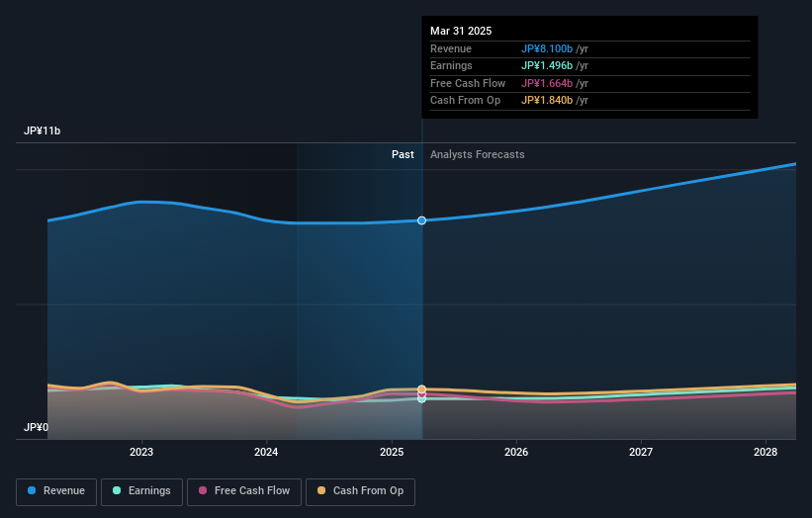Click the orange Cash From Op data point
812x518 pixels.
[421, 389]
